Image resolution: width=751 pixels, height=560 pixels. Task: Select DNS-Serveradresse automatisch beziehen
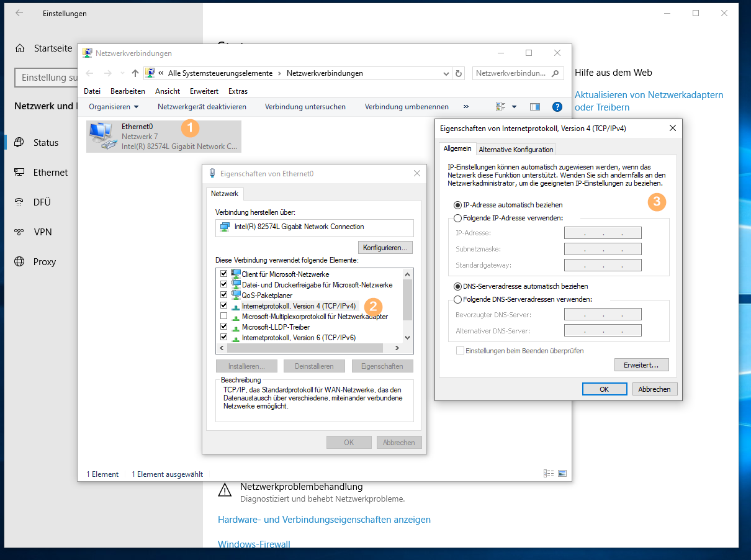click(x=458, y=286)
